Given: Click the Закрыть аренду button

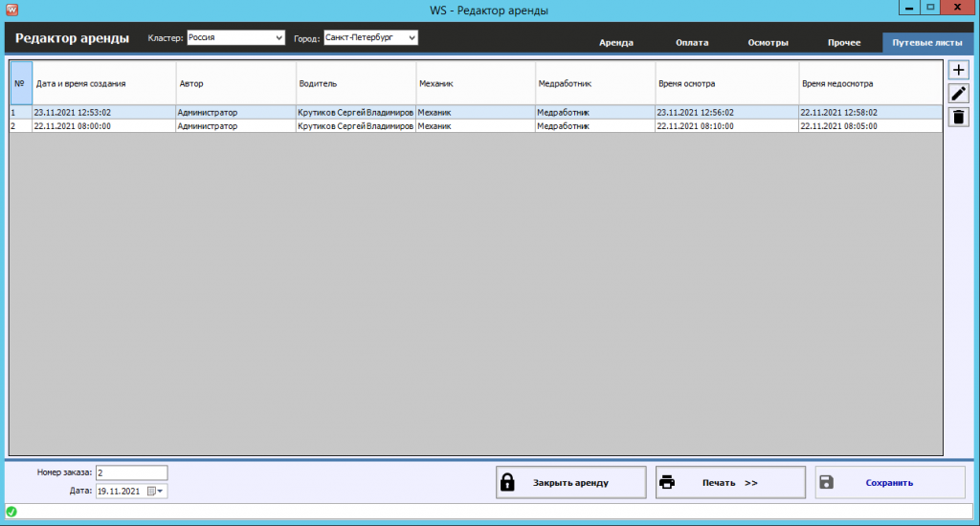Looking at the screenshot, I should pyautogui.click(x=570, y=482).
